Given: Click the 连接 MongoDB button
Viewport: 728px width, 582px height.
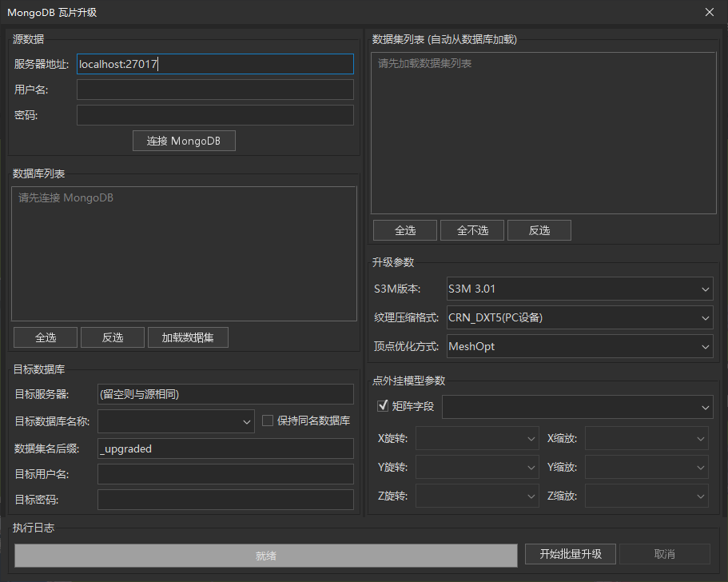Looking at the screenshot, I should point(184,141).
